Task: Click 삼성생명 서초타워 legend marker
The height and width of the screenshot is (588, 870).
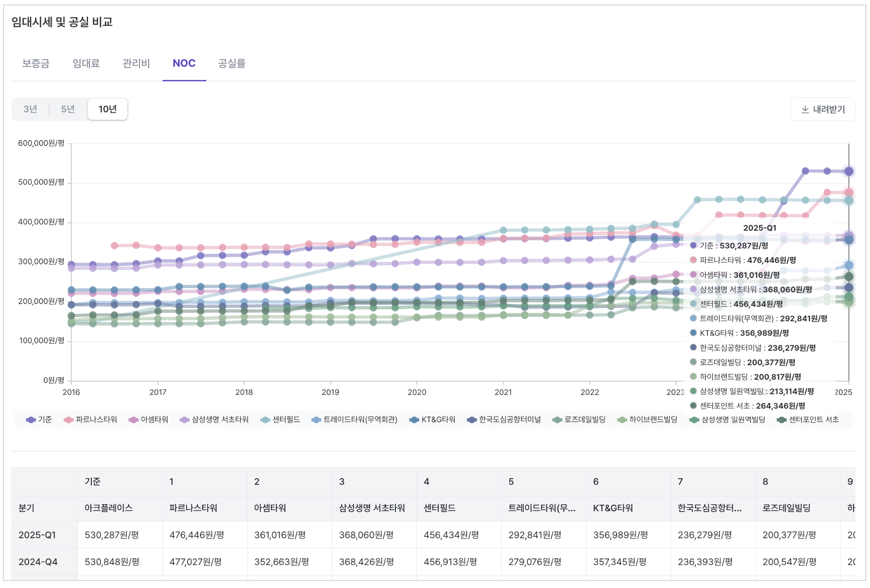Action: pos(185,420)
